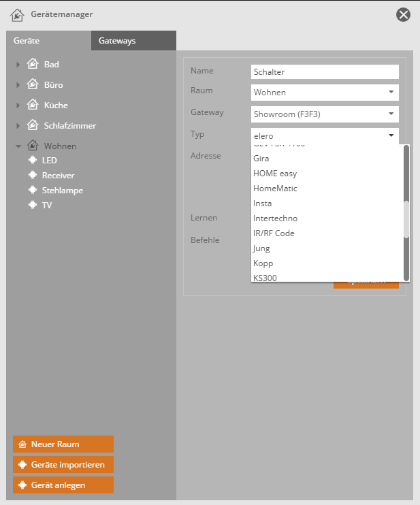Click the LED device plug icon

31,161
